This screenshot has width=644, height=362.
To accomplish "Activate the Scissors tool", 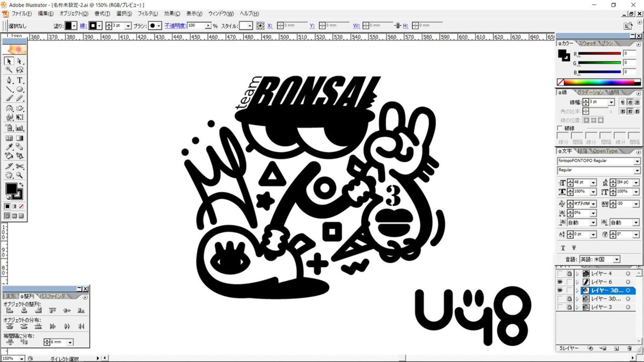I will (x=19, y=166).
